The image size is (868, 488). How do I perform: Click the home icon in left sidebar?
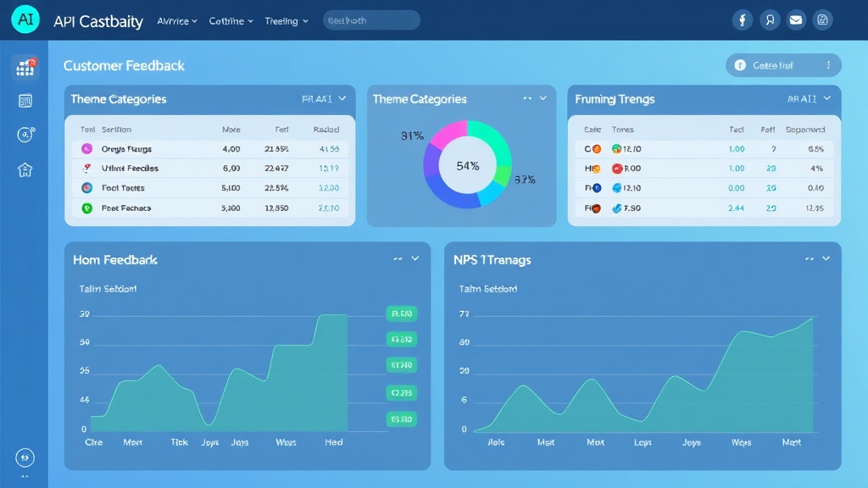(25, 169)
